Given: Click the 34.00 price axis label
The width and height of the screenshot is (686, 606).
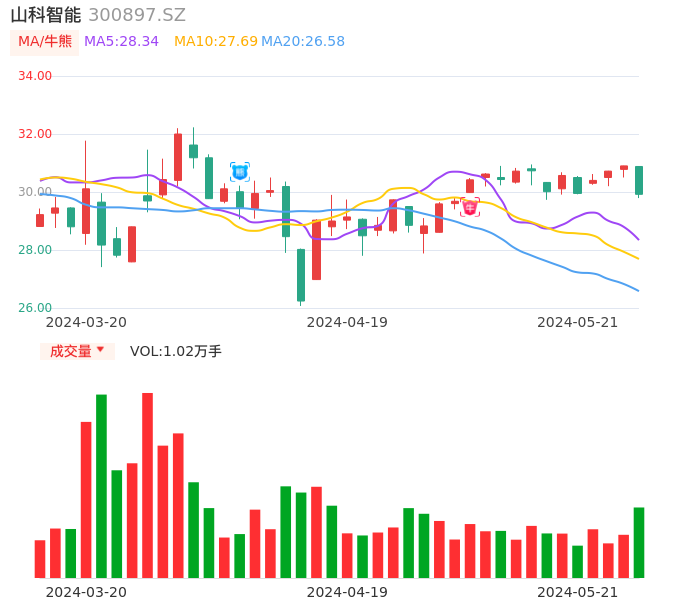Looking at the screenshot, I should [35, 76].
